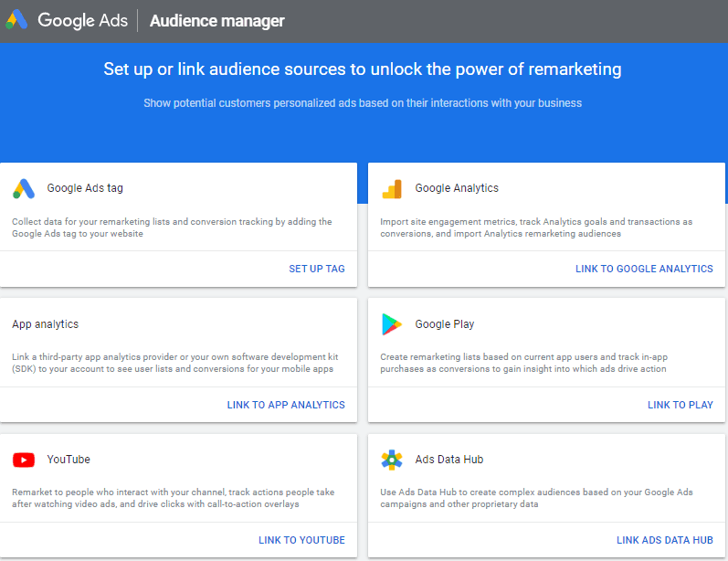728x561 pixels.
Task: Select LINK TO APP ANALYTICS
Action: click(x=286, y=405)
